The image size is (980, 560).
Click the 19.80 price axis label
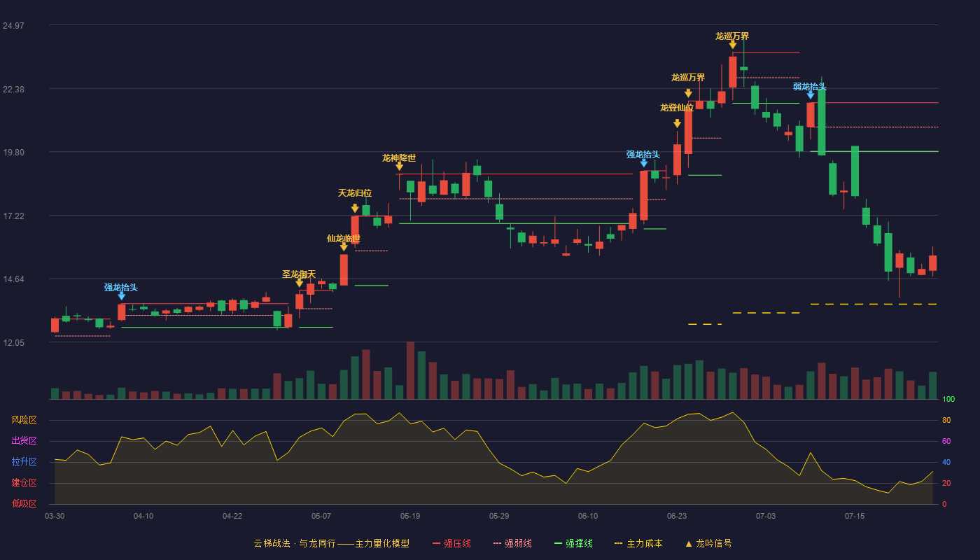pyautogui.click(x=13, y=153)
